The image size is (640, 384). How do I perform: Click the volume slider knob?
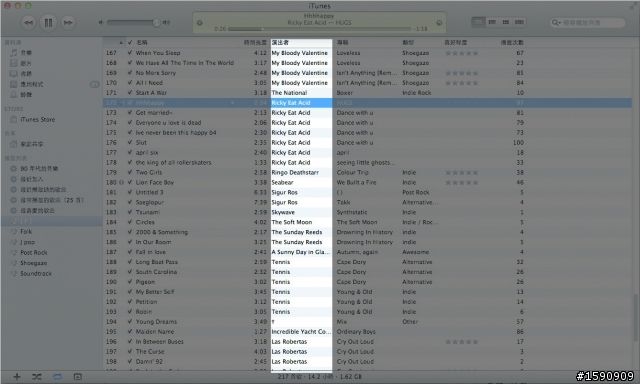click(156, 22)
